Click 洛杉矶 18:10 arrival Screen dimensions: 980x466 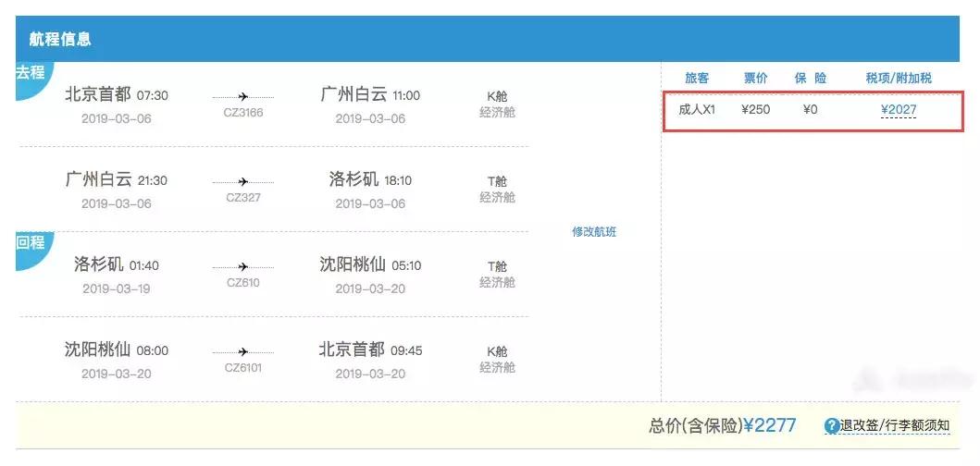coord(370,180)
